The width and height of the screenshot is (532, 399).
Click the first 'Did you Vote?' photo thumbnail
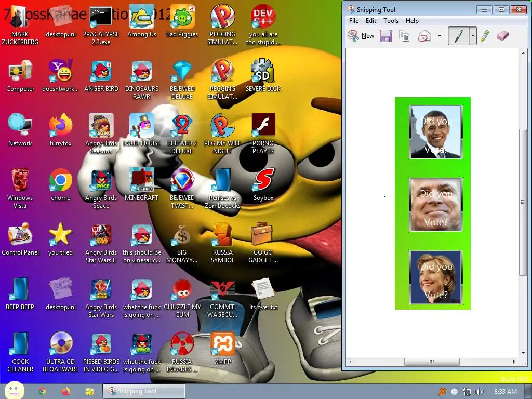pyautogui.click(x=436, y=132)
